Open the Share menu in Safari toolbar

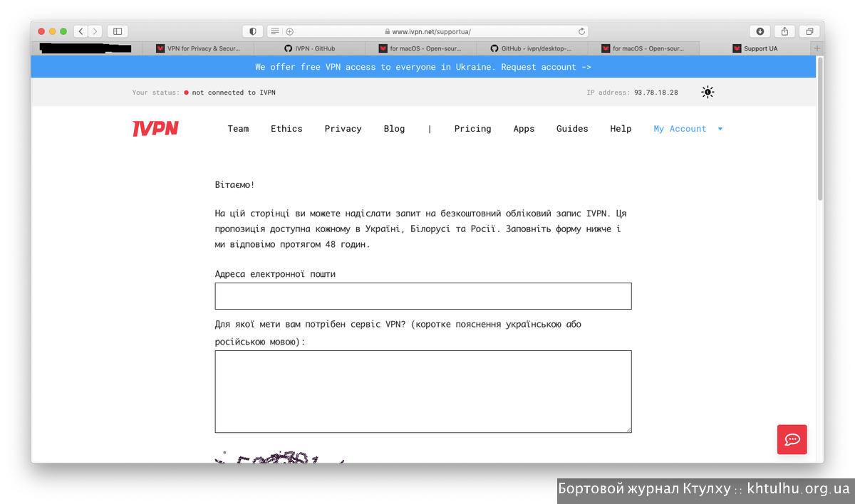click(x=784, y=31)
